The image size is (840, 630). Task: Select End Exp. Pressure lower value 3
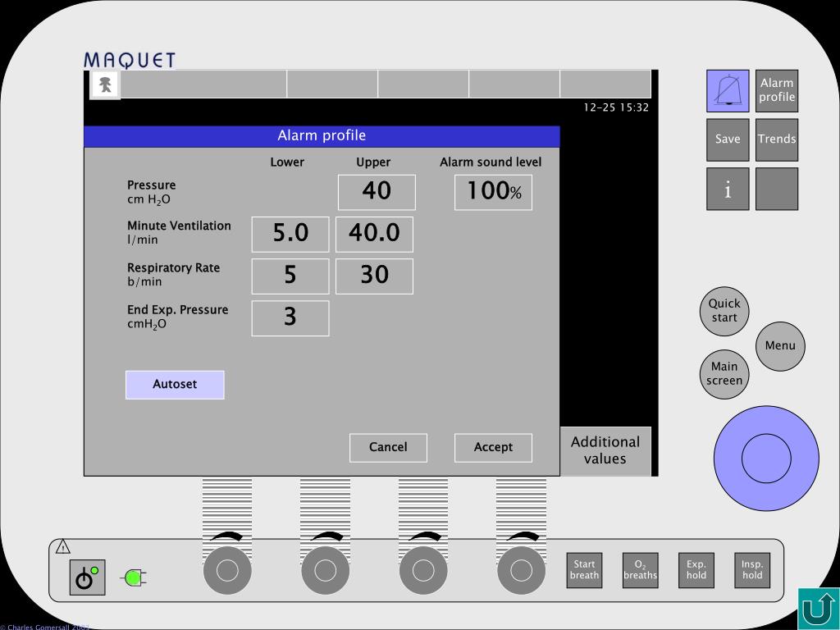(290, 318)
